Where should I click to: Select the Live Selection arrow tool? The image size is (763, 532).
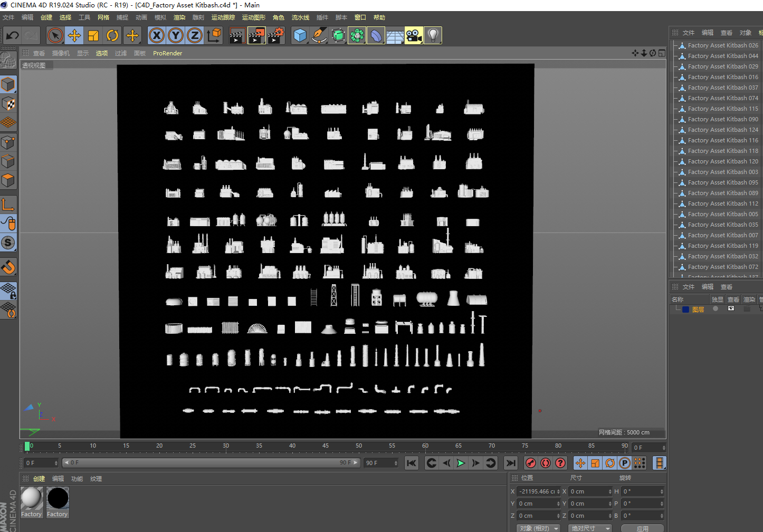55,36
